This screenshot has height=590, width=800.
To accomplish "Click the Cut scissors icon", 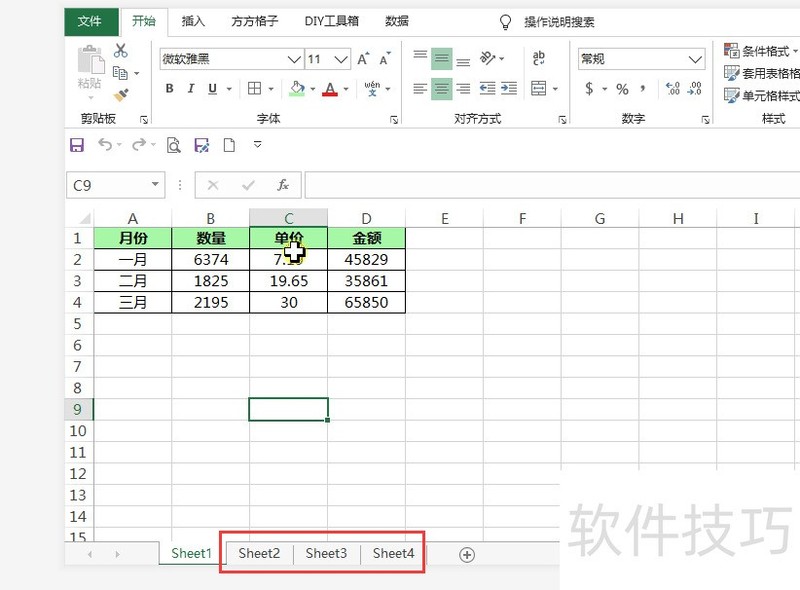I will pyautogui.click(x=120, y=51).
